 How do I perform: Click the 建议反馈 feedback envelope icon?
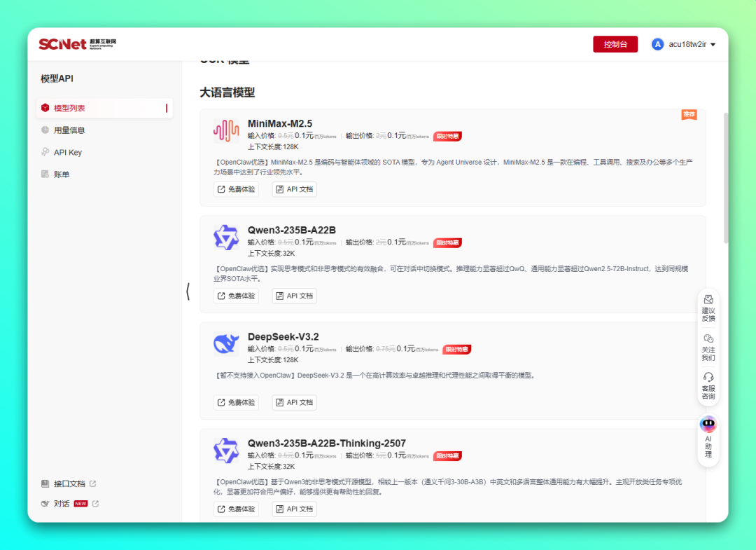(708, 299)
